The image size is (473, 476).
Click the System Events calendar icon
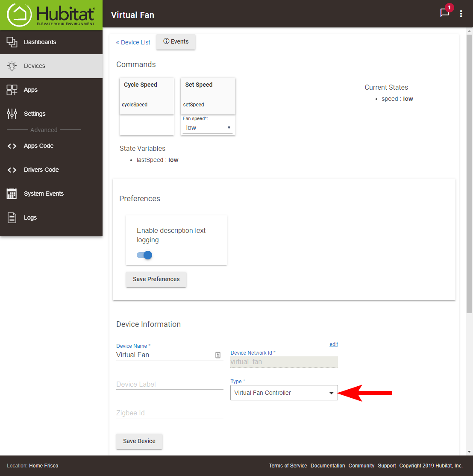click(12, 194)
